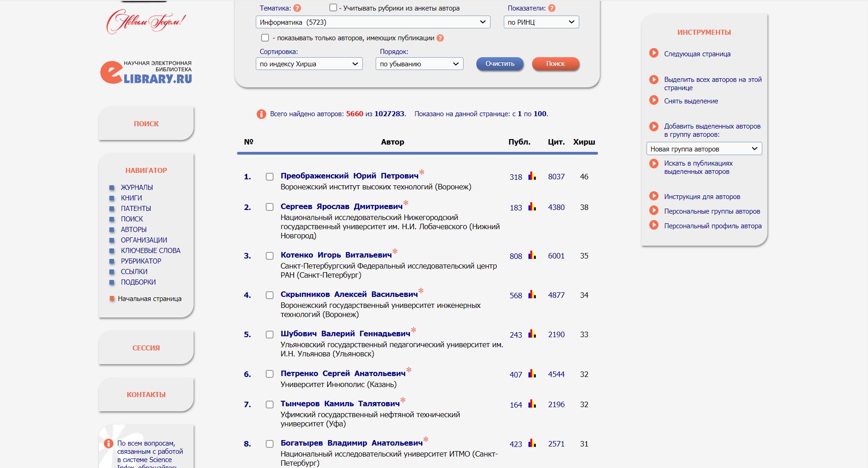Open ОРГАНИЗАЦИИ in the navigator
The height and width of the screenshot is (468, 868).
pos(144,240)
